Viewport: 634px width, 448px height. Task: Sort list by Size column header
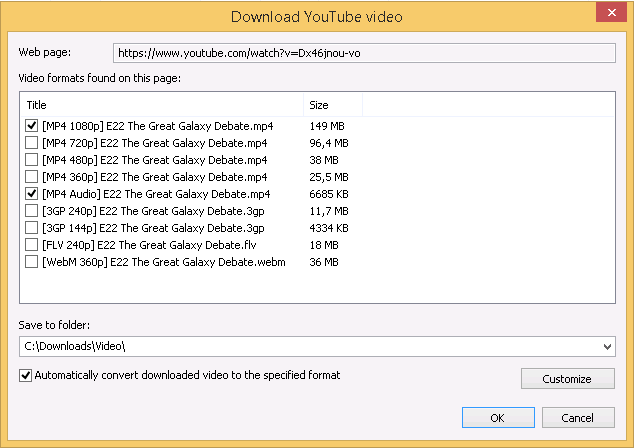point(332,105)
